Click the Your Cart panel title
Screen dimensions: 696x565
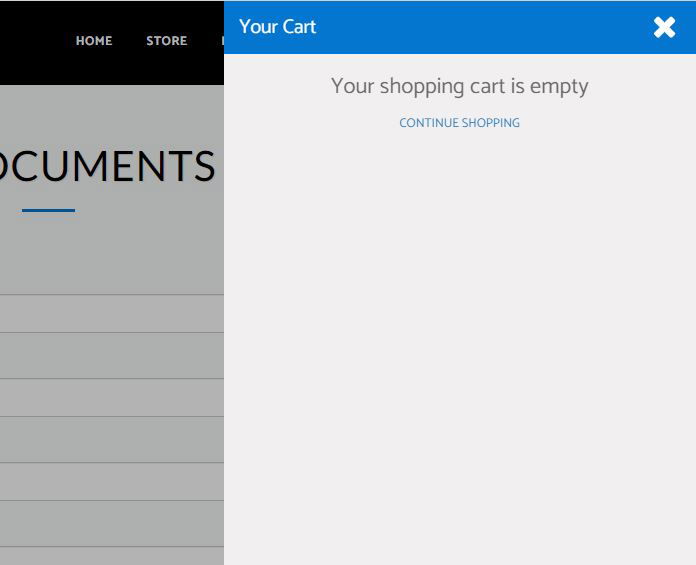point(277,27)
